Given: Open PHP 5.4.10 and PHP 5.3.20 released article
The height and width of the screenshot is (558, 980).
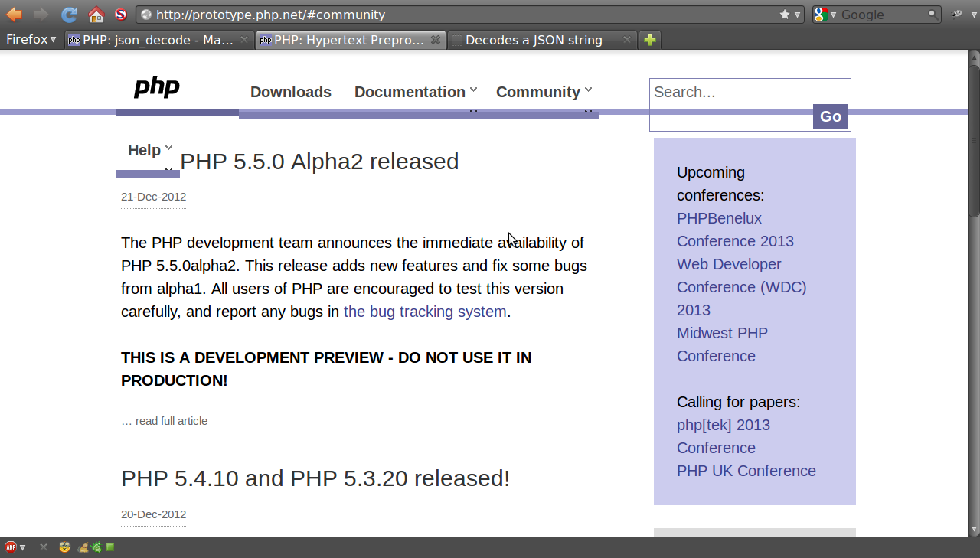Looking at the screenshot, I should pyautogui.click(x=315, y=478).
